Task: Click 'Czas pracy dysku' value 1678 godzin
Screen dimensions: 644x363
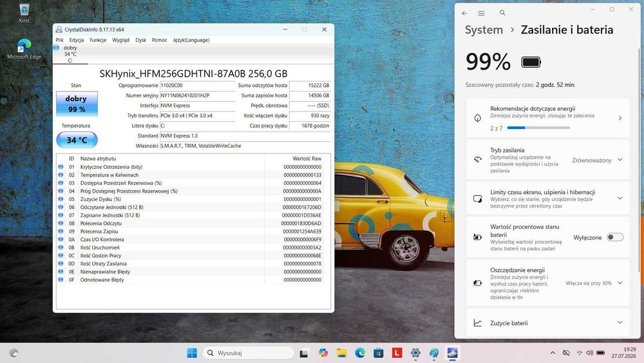Action: (310, 126)
